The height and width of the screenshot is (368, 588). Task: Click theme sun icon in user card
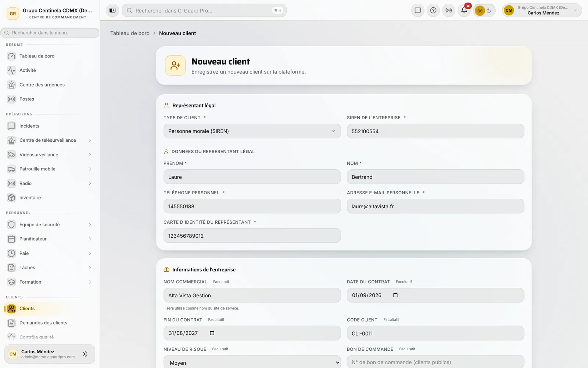click(85, 354)
